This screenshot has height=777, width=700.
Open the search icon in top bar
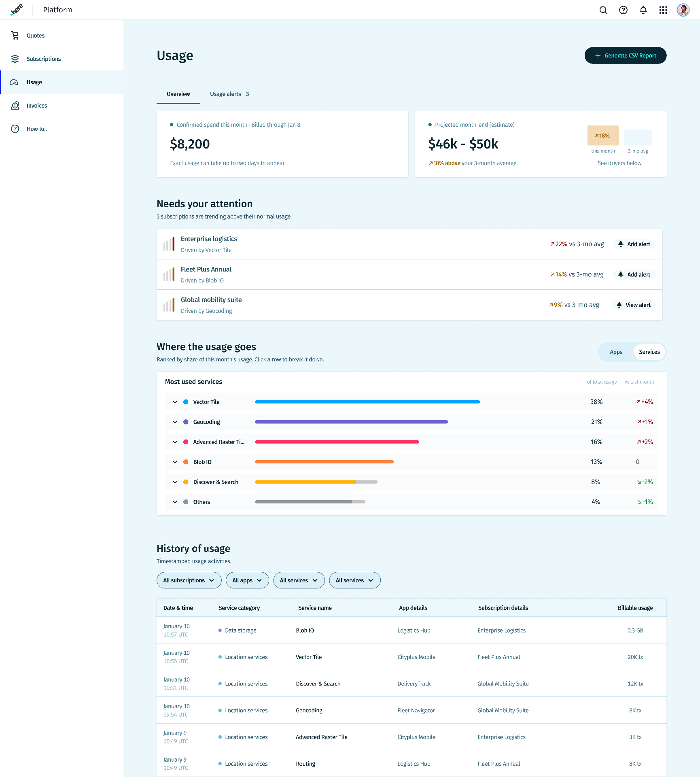(x=603, y=10)
